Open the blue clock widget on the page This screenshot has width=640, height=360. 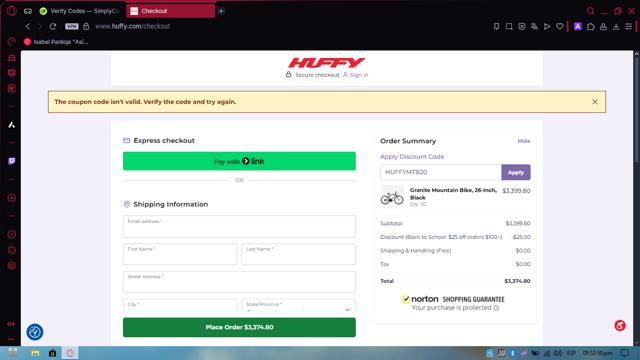click(35, 332)
